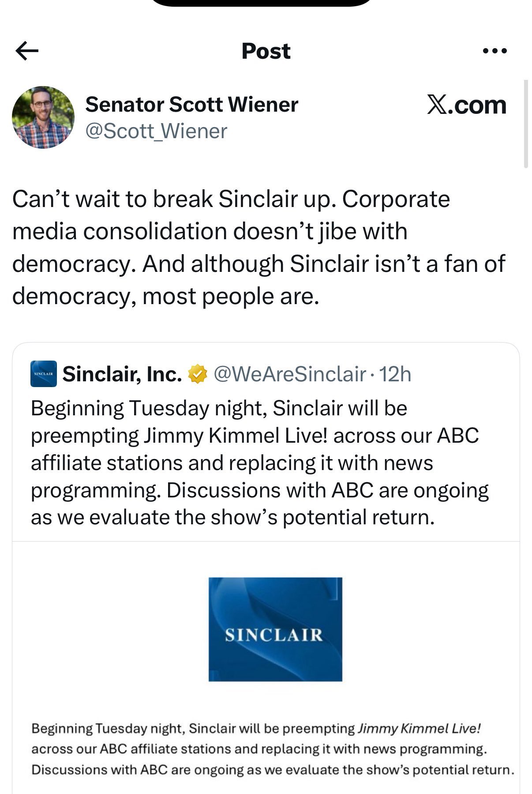
Task: Tap the back arrow icon
Action: click(27, 51)
